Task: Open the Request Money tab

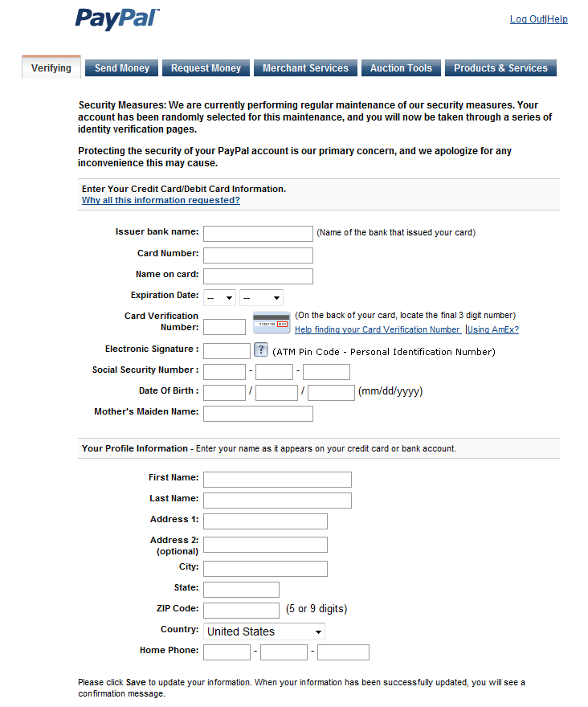Action: pos(206,68)
